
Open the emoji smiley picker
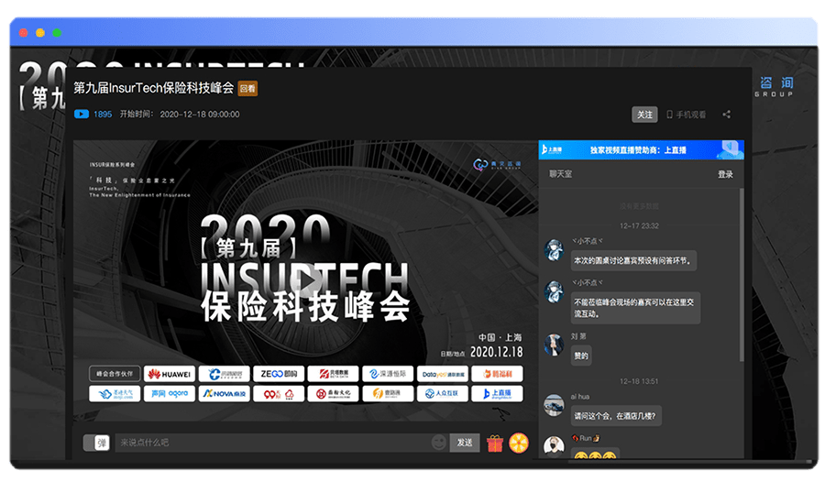coord(438,443)
